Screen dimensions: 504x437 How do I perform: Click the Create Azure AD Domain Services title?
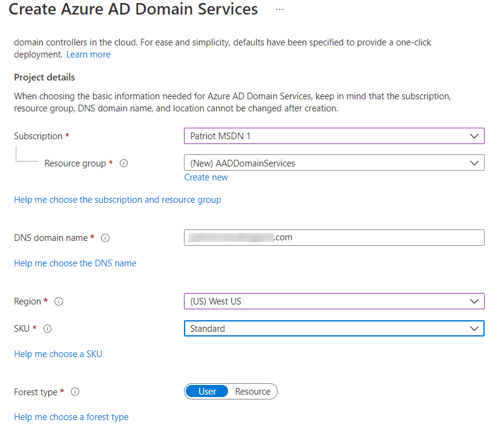pos(133,10)
